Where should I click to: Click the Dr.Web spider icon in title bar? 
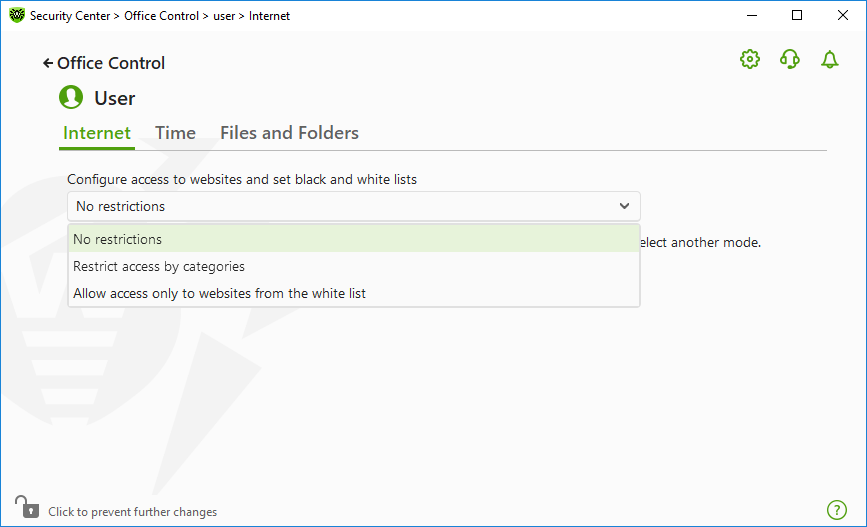[17, 15]
